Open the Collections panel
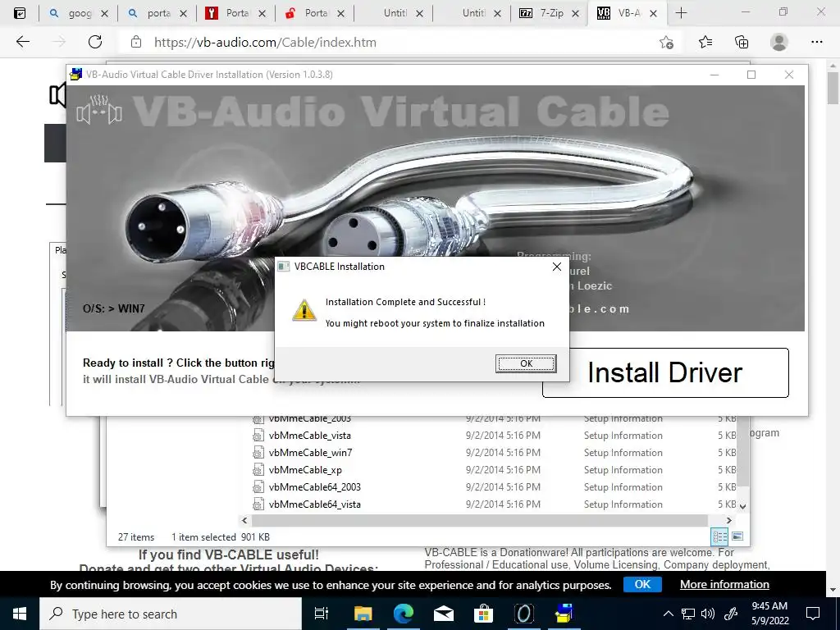The width and height of the screenshot is (840, 630). [x=742, y=42]
